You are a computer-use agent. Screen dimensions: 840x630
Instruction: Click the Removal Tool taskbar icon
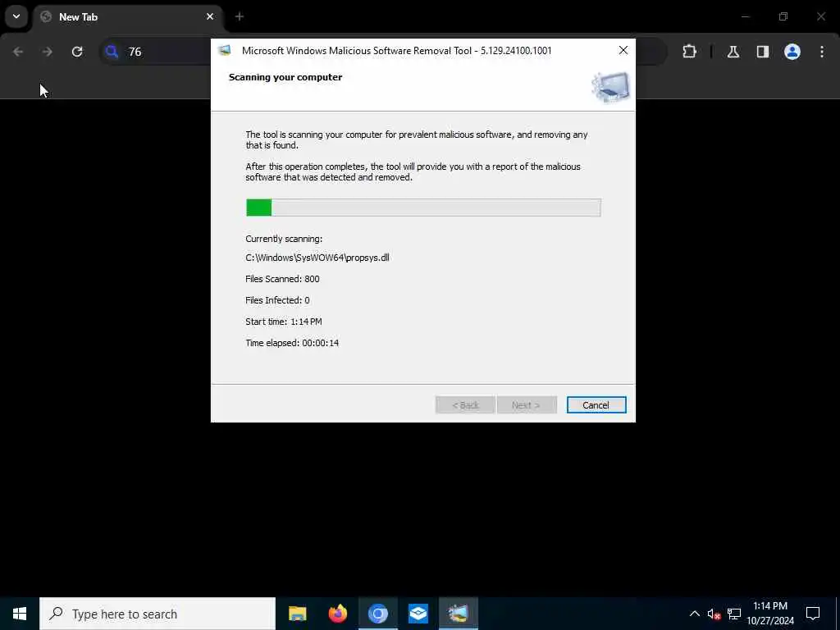tap(458, 614)
